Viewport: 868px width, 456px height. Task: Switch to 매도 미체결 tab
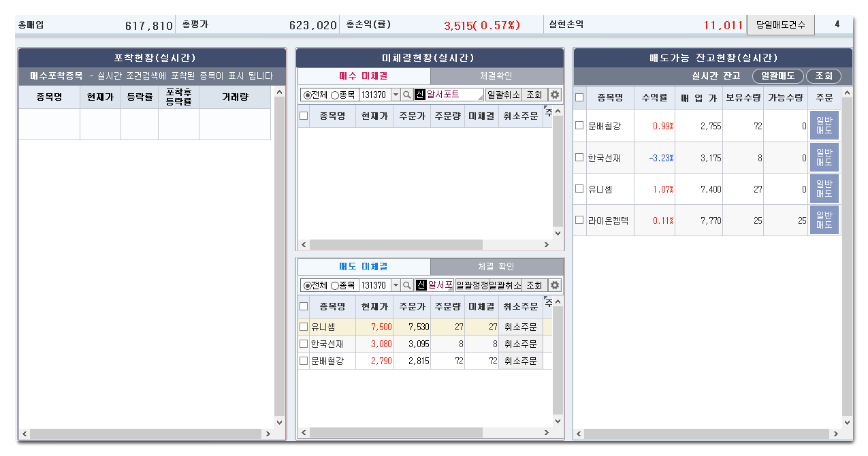(x=364, y=266)
